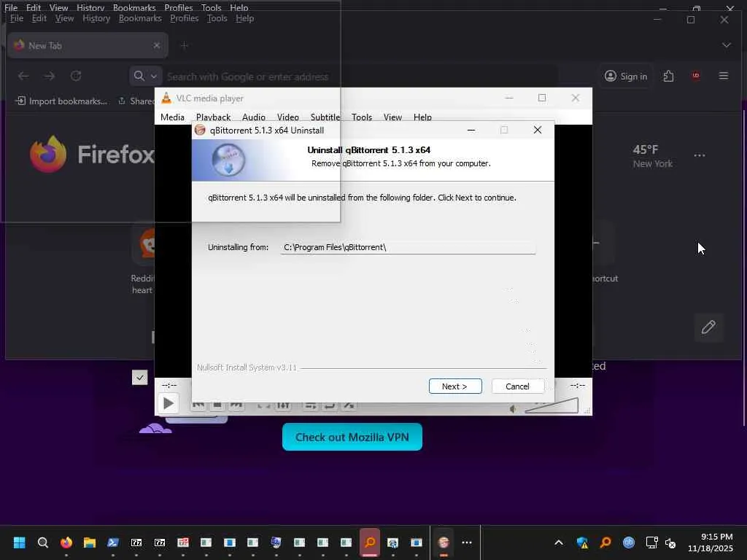Select the qBittorrent uninstaller taskbar icon

click(x=444, y=542)
